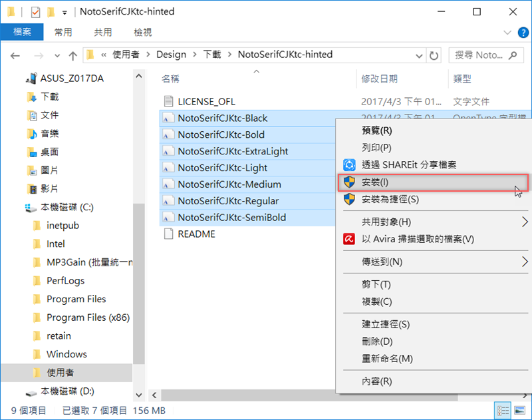Click the sidebar vertical scrollbar thumb
Viewport: 532px width, 420px height.
(x=139, y=283)
